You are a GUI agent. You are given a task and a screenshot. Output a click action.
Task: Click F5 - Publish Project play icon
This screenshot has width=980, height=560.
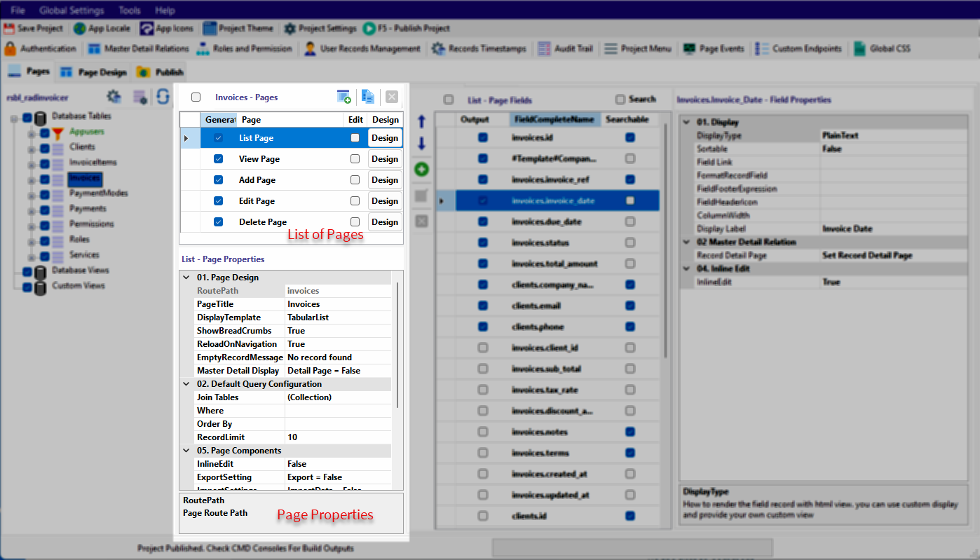tap(369, 29)
